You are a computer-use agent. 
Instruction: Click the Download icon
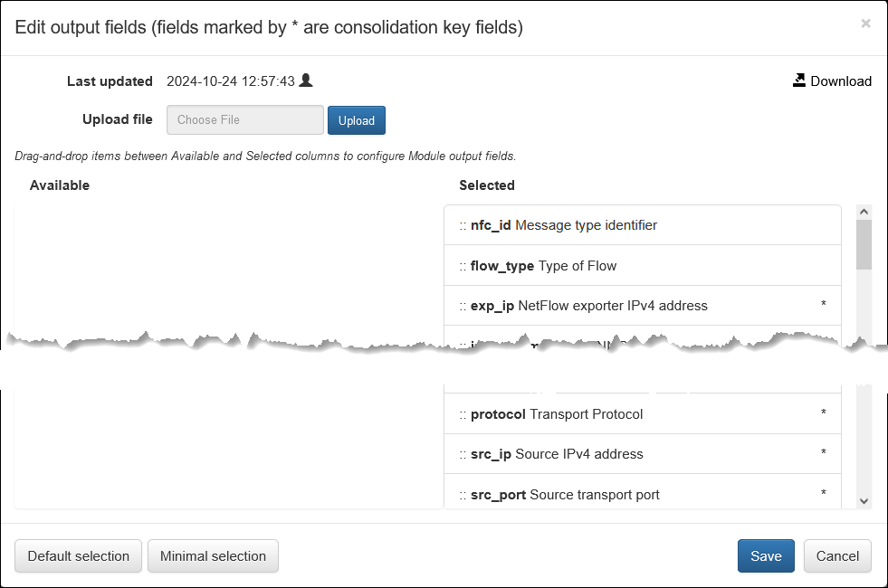[x=799, y=81]
